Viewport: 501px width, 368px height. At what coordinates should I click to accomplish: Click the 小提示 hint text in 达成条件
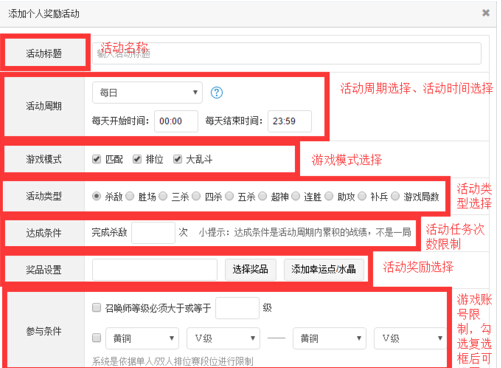[x=305, y=232]
